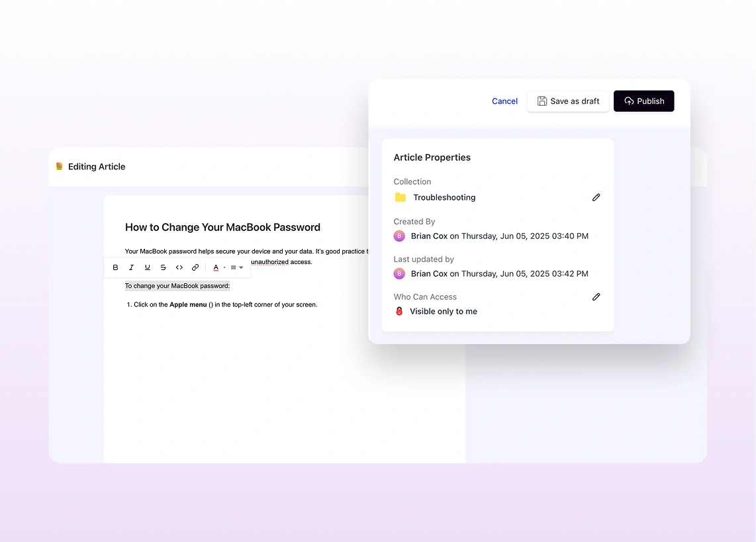756x542 pixels.
Task: Click the red lock visibility icon
Action: point(399,311)
